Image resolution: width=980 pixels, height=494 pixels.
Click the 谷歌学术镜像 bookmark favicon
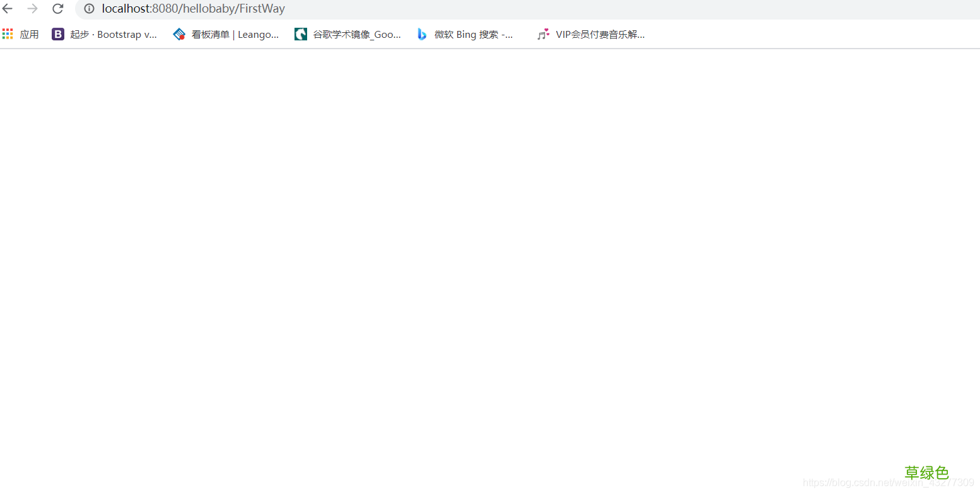[300, 34]
